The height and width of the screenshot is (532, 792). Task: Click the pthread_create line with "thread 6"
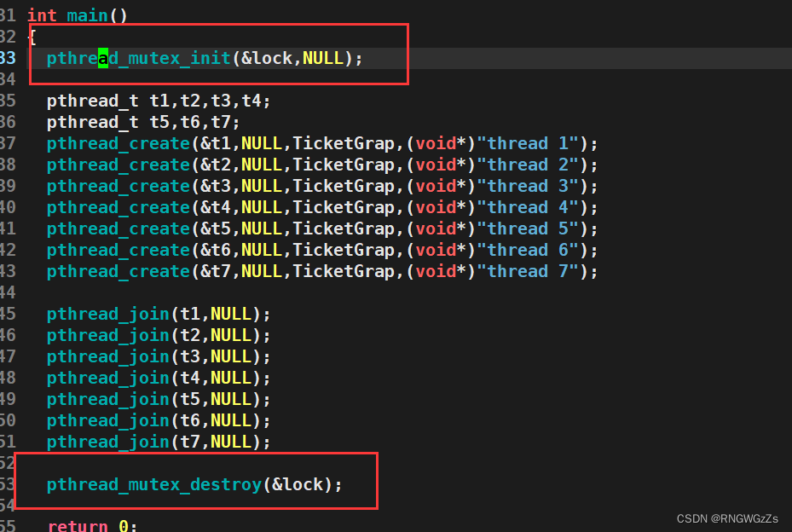pyautogui.click(x=322, y=250)
